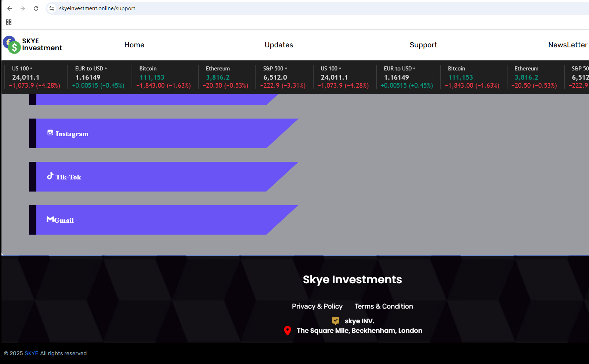This screenshot has height=364, width=589.
Task: Select the Support navigation item
Action: (423, 45)
